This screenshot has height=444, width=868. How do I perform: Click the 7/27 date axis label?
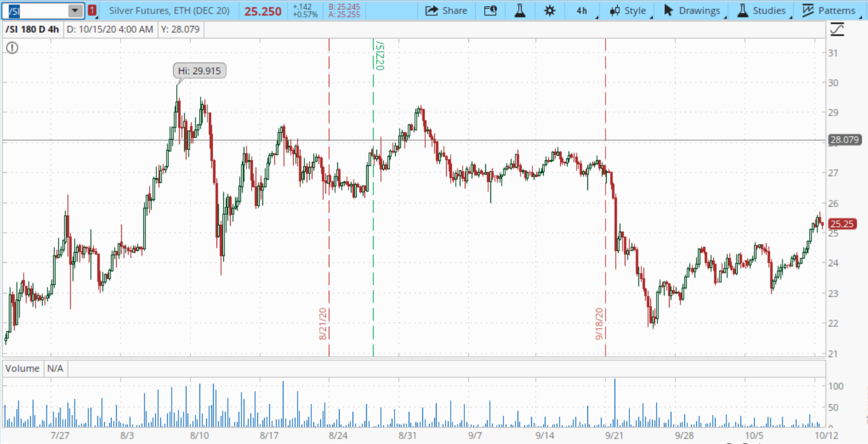point(60,436)
